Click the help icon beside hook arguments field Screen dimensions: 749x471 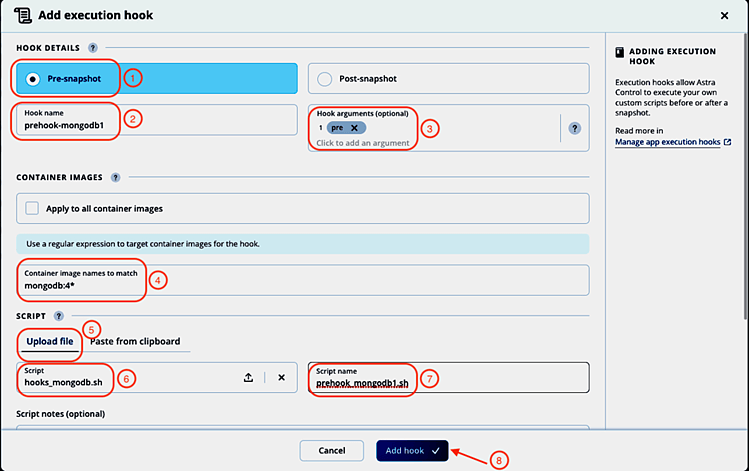point(574,128)
